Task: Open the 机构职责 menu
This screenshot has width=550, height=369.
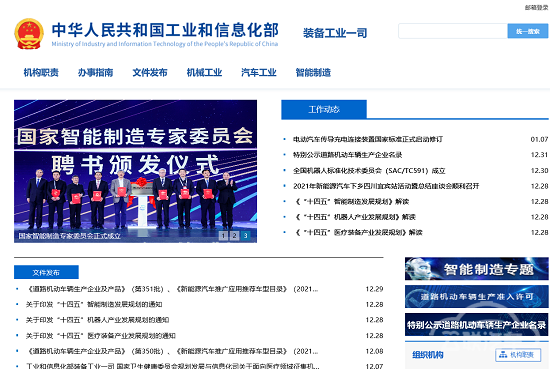Action: [41, 73]
